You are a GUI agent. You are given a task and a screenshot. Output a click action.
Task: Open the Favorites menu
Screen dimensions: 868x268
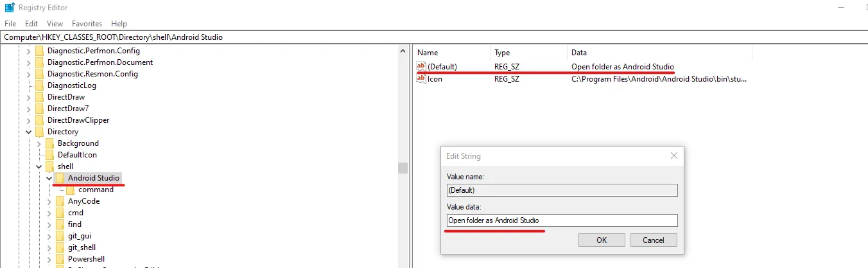(87, 23)
